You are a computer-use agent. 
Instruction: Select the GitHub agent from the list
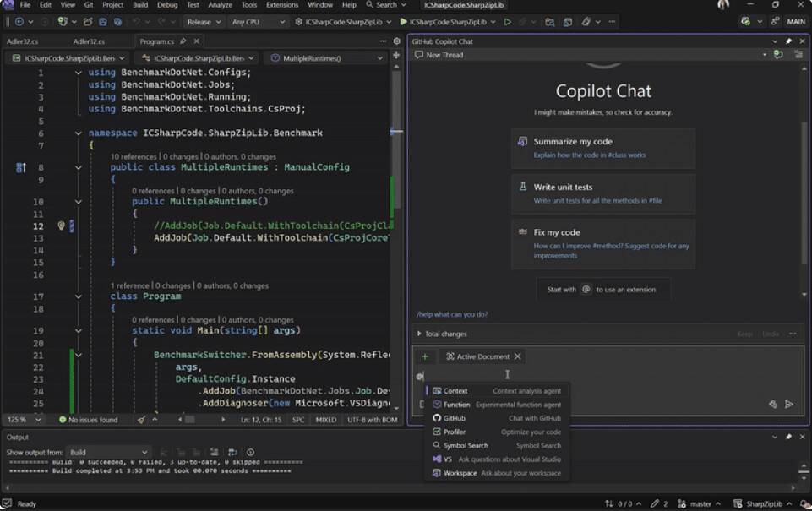click(455, 418)
